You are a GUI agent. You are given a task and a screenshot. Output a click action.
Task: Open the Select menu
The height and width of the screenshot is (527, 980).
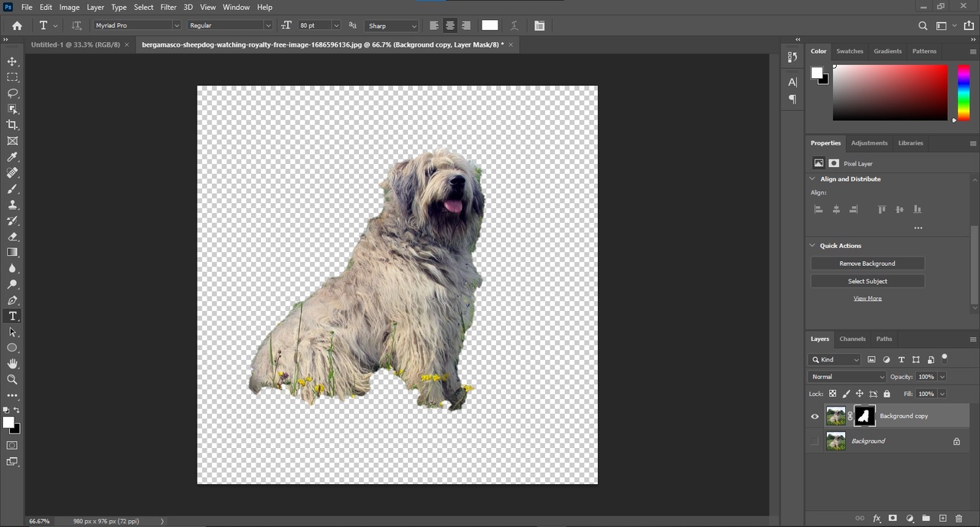(x=144, y=7)
